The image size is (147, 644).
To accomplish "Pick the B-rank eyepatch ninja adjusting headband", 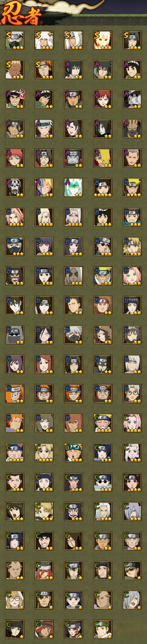I will click(x=103, y=247).
